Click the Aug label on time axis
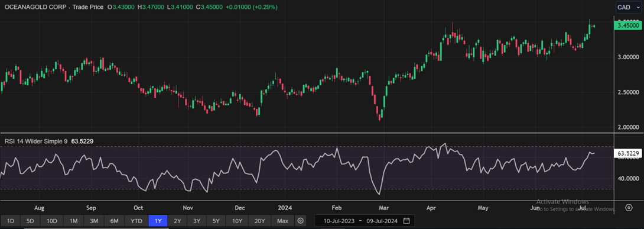 (x=39, y=208)
